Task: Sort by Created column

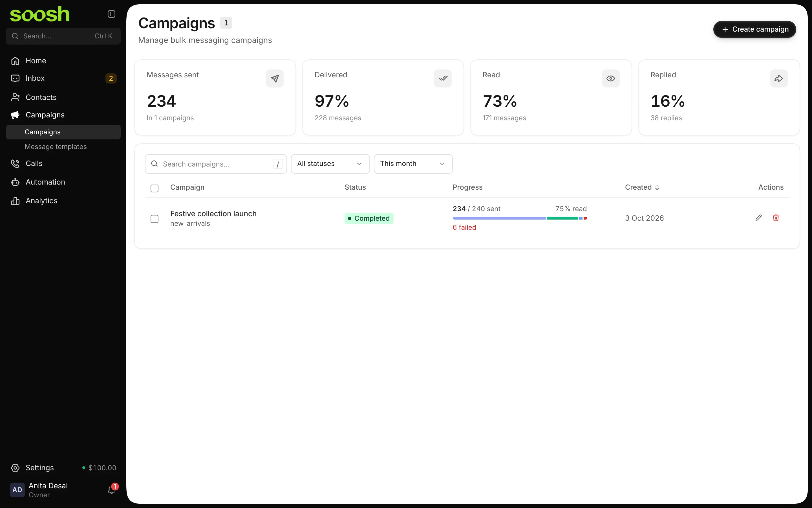Action: (x=642, y=187)
